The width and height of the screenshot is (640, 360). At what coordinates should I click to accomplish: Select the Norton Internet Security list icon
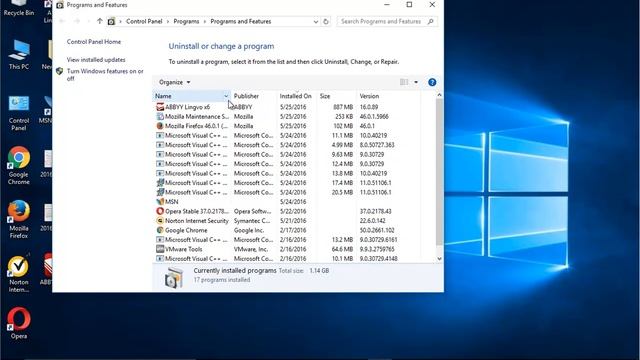[160, 220]
